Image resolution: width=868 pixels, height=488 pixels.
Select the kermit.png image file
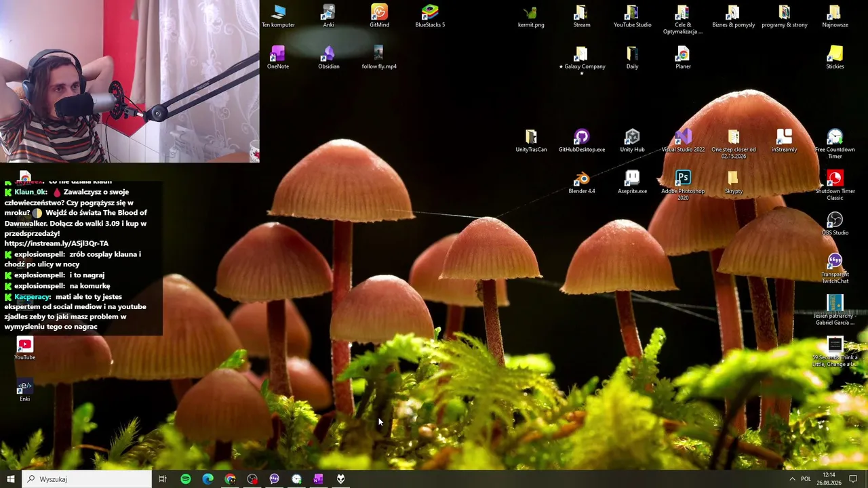531,16
